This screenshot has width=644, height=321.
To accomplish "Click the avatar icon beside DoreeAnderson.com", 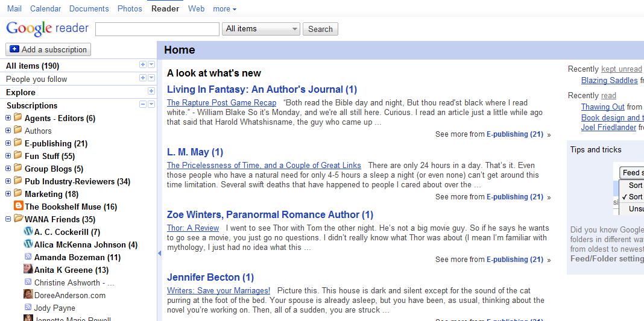I will click(x=28, y=295).
